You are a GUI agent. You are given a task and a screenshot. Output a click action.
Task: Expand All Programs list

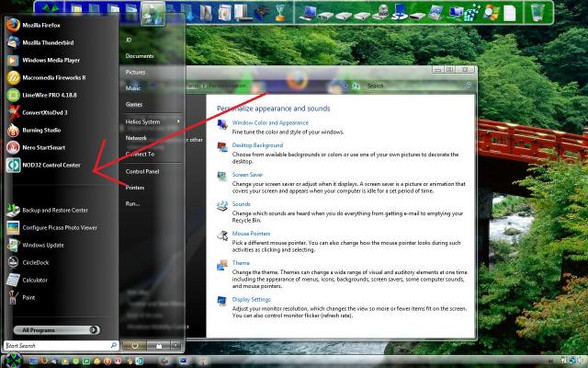57,329
